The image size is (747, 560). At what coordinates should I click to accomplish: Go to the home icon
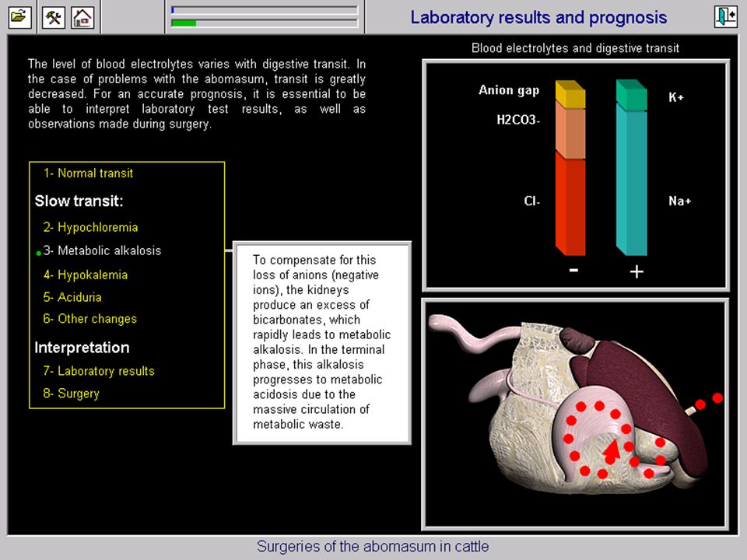(82, 18)
